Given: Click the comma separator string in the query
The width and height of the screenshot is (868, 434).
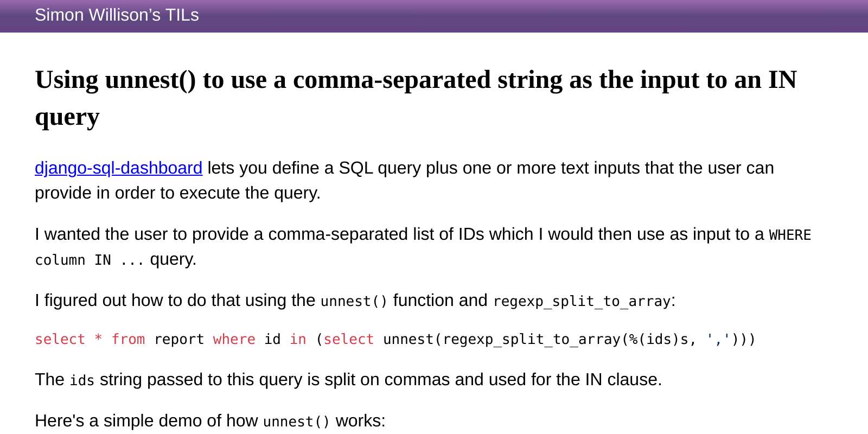Looking at the screenshot, I should click(x=717, y=339).
